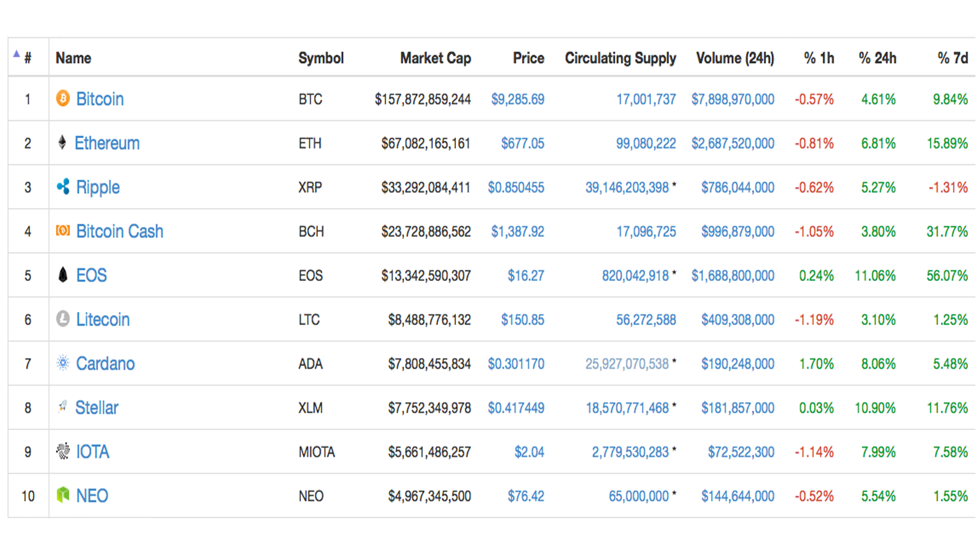Open the NEO name link
This screenshot has height=560, width=980.
[x=92, y=496]
